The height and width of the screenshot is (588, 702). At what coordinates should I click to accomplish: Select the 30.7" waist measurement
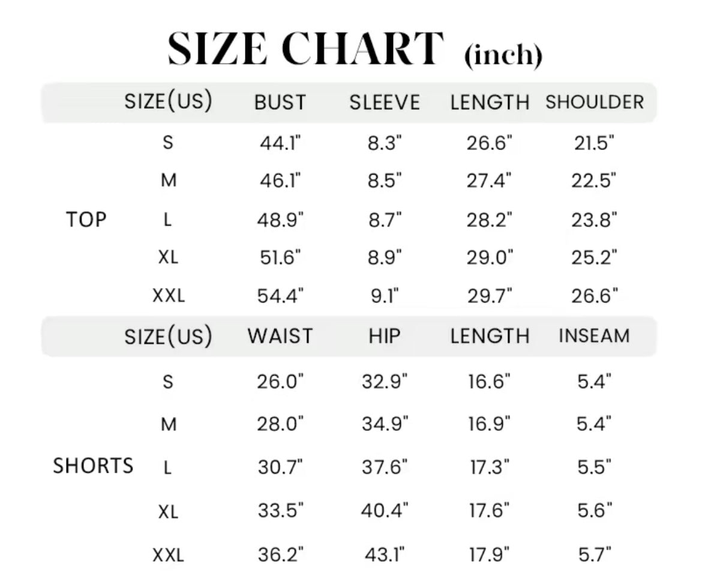pyautogui.click(x=280, y=467)
